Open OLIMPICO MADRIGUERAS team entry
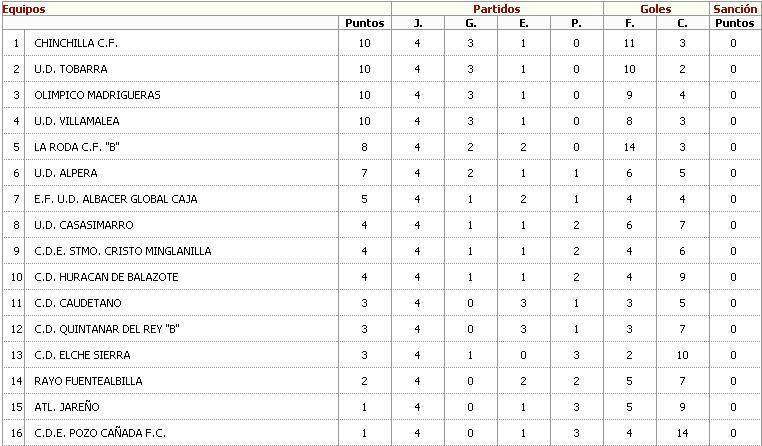Screen dimensions: 762x446 97,95
